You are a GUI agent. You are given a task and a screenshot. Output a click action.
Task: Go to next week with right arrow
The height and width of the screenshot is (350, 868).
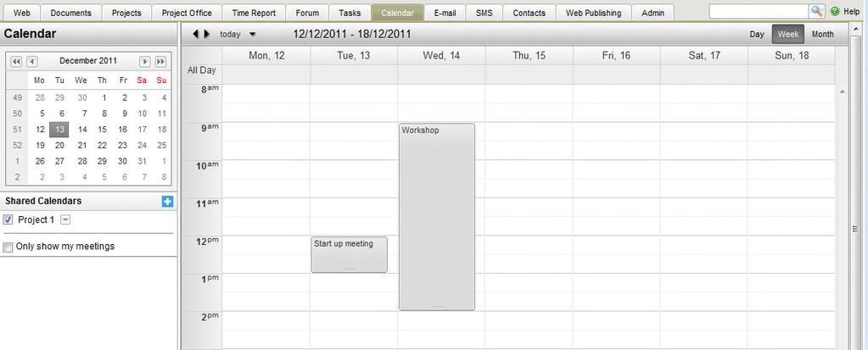(x=207, y=34)
